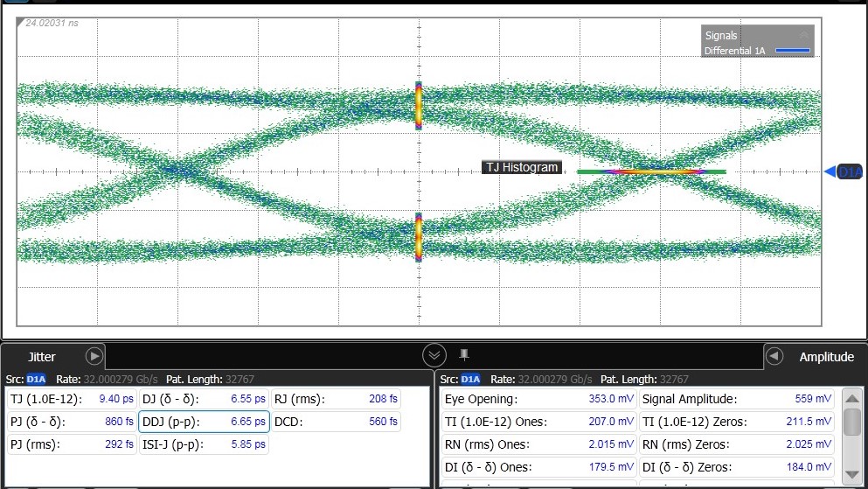This screenshot has height=489, width=868.
Task: Switch to the Jitter tab
Action: (42, 357)
